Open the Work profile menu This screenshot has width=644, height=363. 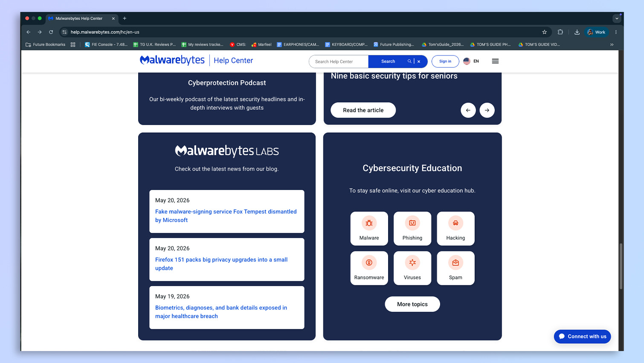[x=596, y=32]
